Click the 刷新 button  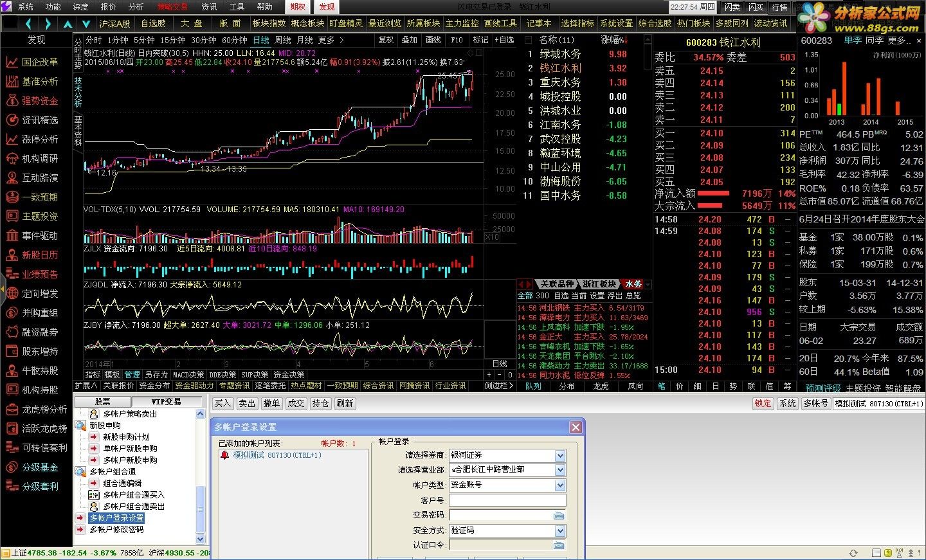click(345, 404)
